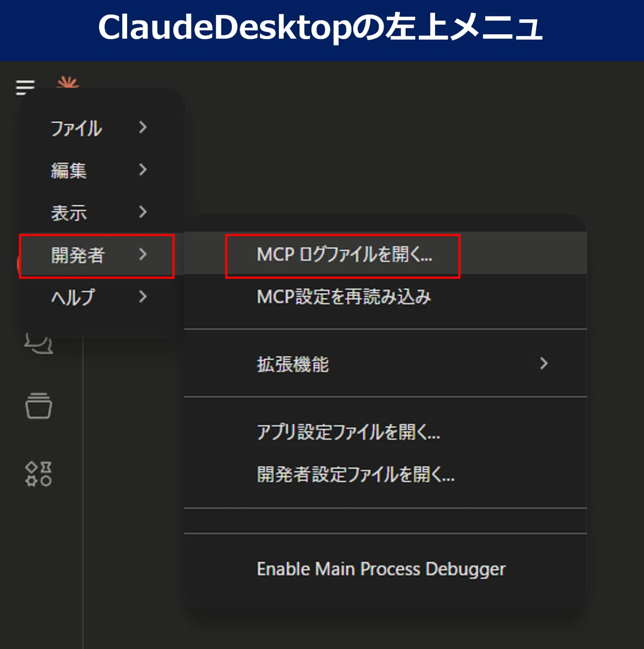Image resolution: width=644 pixels, height=649 pixels.
Task: Expand the chevron beside 開発者
Action: tap(142, 254)
